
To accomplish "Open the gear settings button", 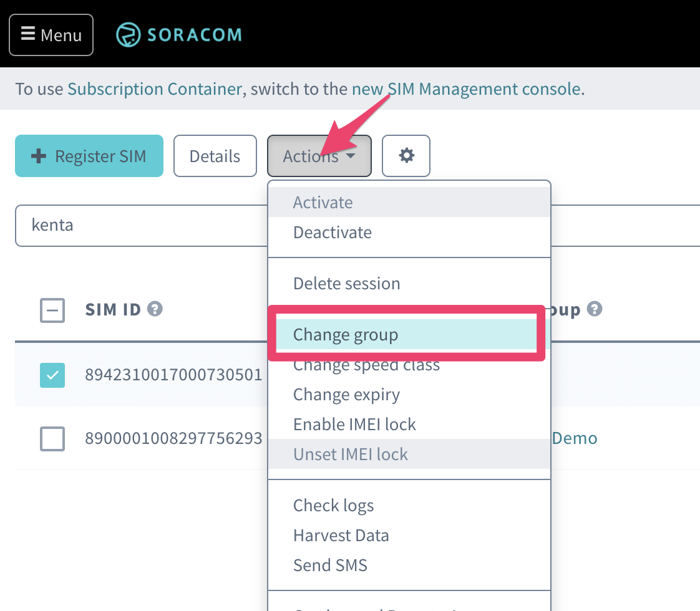I will [406, 156].
